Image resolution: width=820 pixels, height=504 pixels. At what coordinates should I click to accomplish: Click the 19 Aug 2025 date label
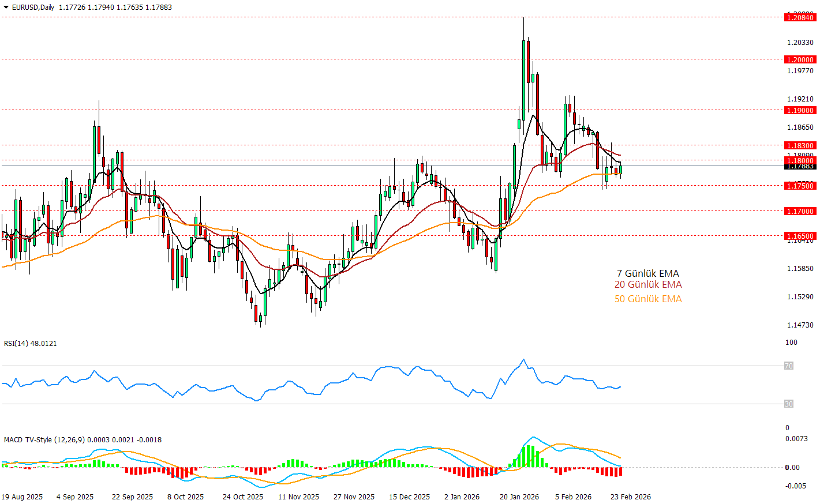tap(22, 497)
